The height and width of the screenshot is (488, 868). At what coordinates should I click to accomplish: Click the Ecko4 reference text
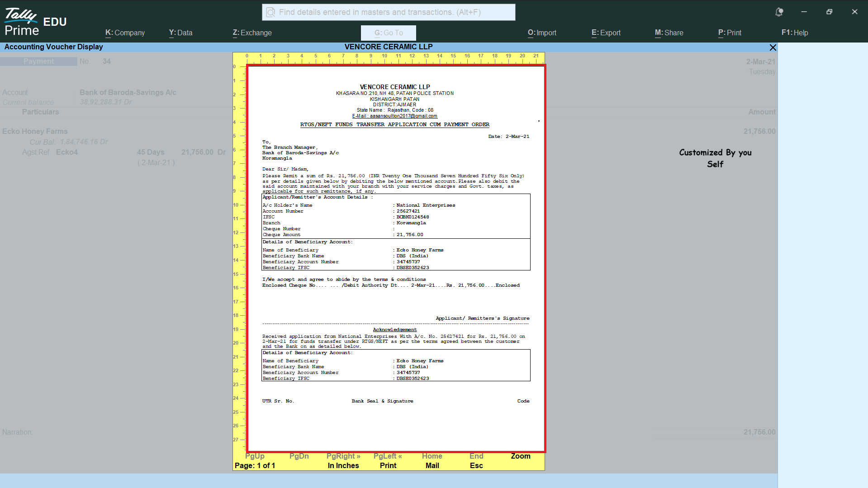pos(67,152)
